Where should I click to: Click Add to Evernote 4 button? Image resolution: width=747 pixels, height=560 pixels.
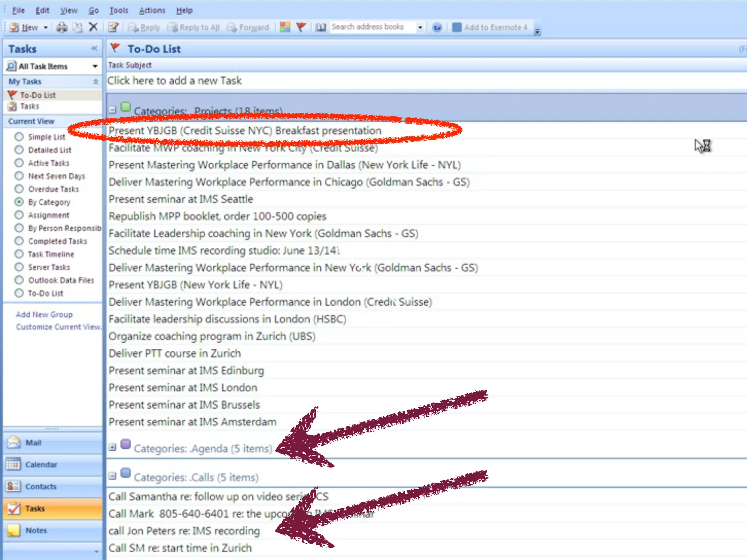490,27
